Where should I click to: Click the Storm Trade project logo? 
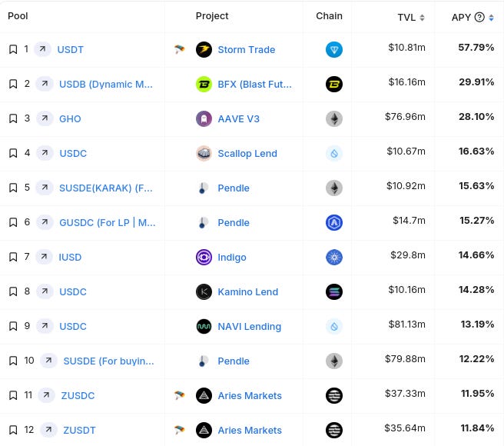[204, 49]
